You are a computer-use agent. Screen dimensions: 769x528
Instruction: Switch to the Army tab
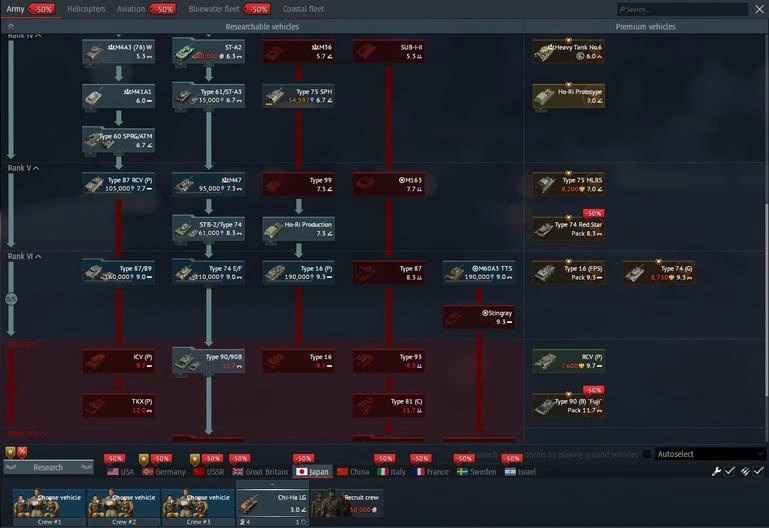pos(15,9)
